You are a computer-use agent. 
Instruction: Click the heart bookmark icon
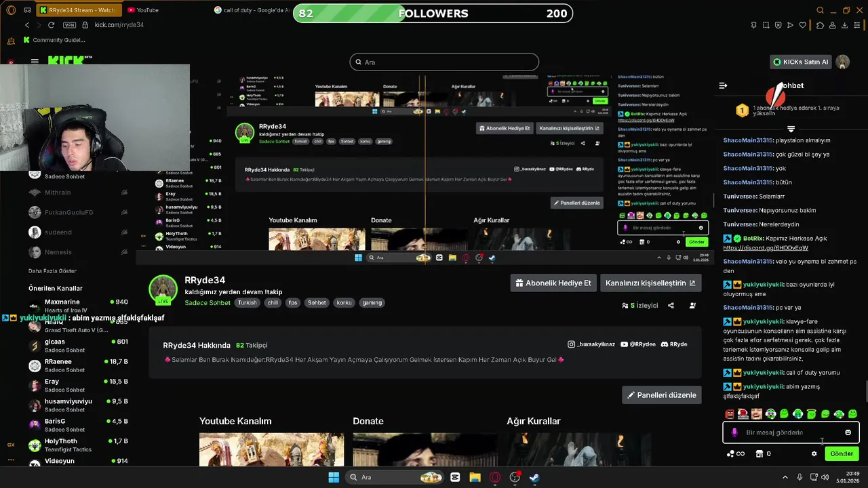[x=803, y=25]
